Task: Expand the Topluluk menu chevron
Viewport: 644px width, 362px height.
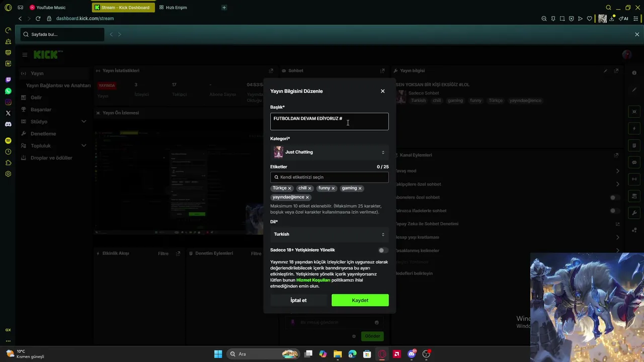Action: tap(84, 146)
